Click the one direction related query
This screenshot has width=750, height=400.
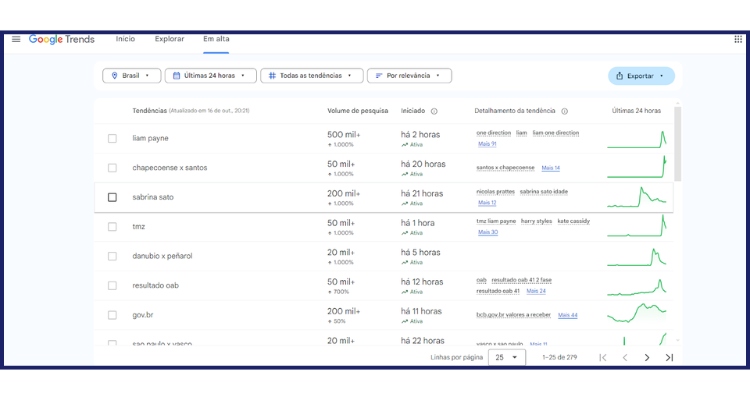tap(494, 133)
